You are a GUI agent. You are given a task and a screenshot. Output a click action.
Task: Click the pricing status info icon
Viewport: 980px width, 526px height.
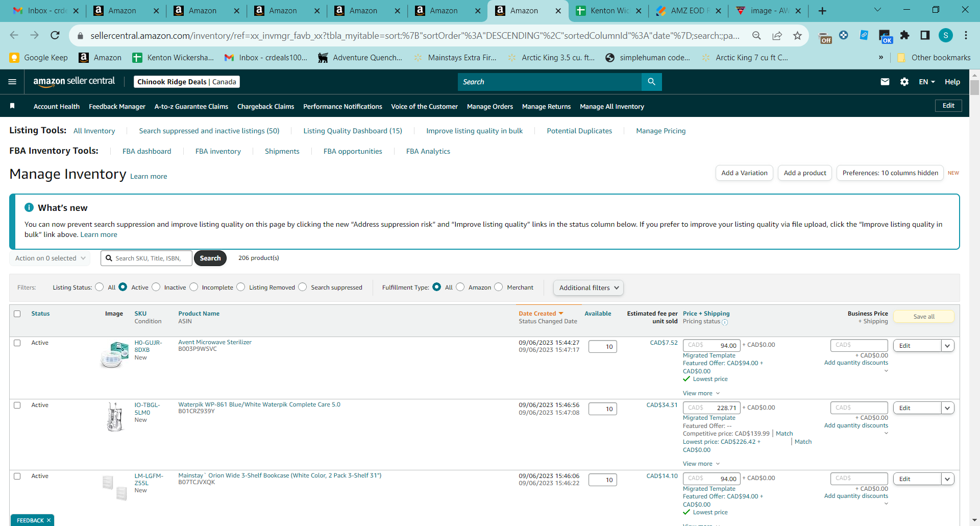coord(725,322)
